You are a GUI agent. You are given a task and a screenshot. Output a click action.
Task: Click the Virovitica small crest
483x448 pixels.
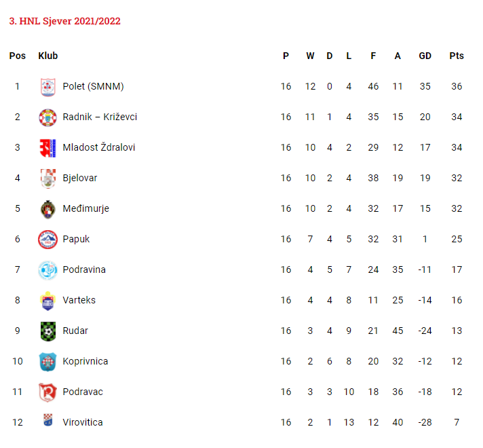[47, 419]
